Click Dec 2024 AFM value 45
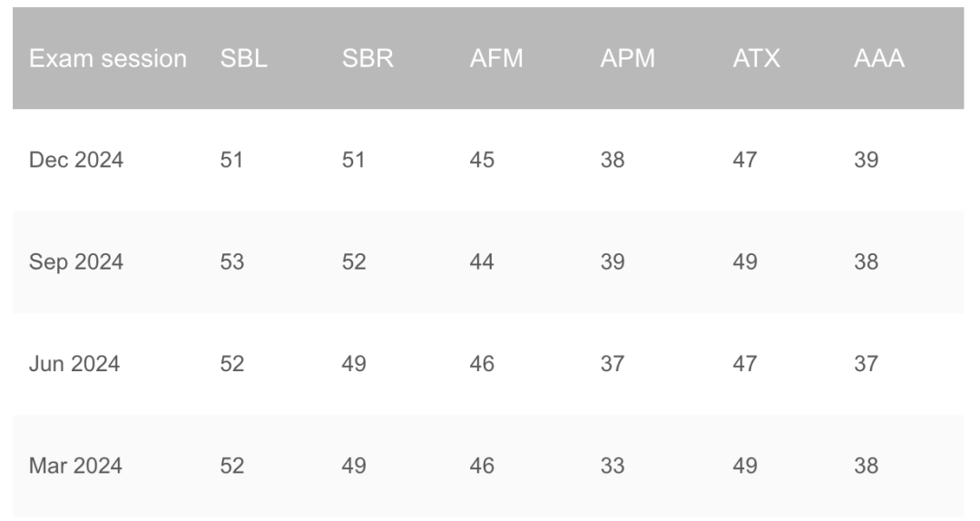The image size is (980, 521). 482,160
